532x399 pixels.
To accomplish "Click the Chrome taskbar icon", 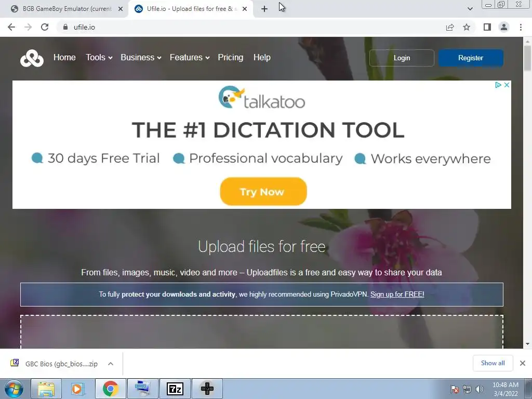I will click(110, 389).
